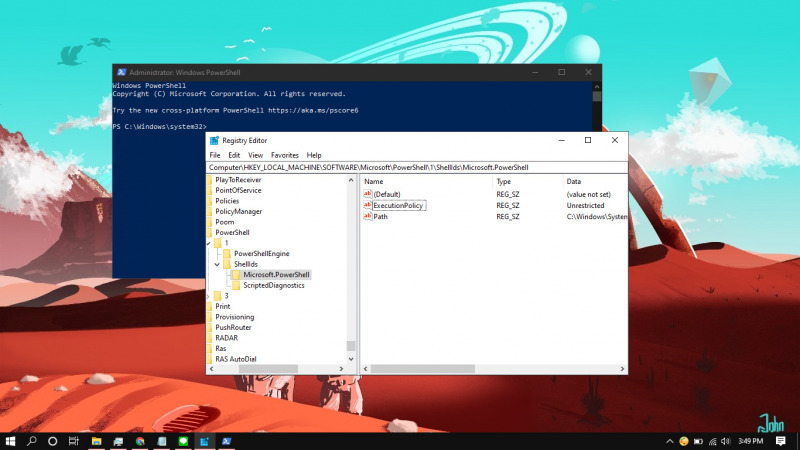Click the colorful emoji tray icon
The image size is (800, 450).
point(684,441)
